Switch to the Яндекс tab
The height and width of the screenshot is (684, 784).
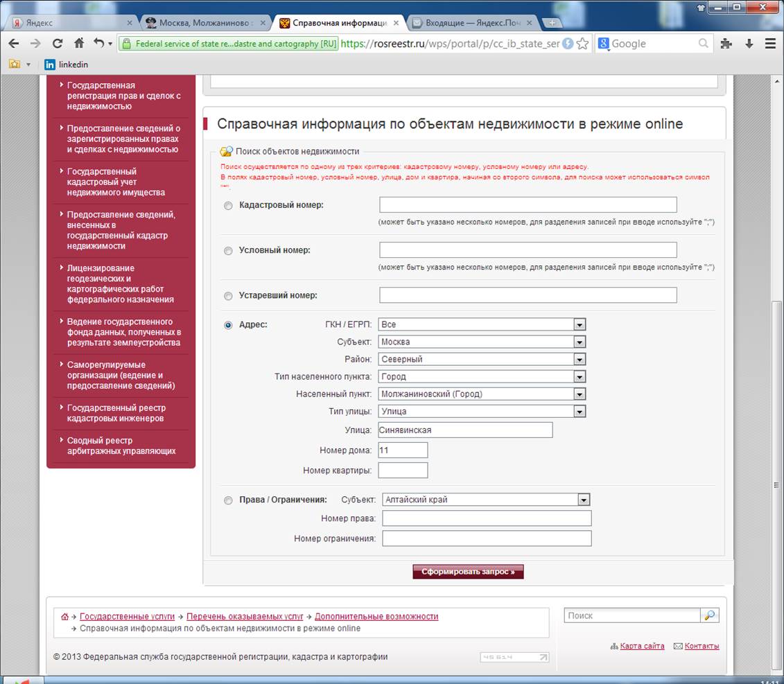click(69, 22)
